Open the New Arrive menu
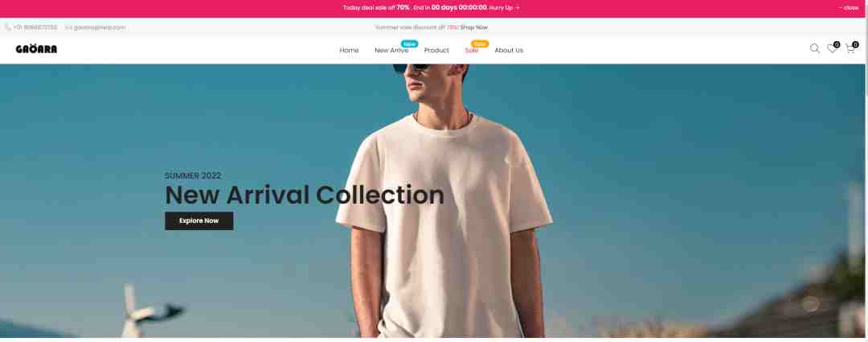Screen dimensions: 868x342 (x=391, y=51)
